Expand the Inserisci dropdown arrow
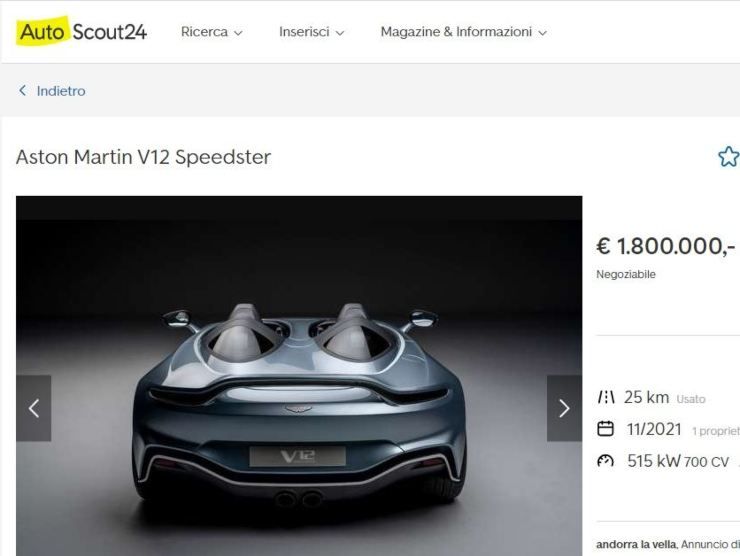Viewport: 740px width, 556px height. 340,33
